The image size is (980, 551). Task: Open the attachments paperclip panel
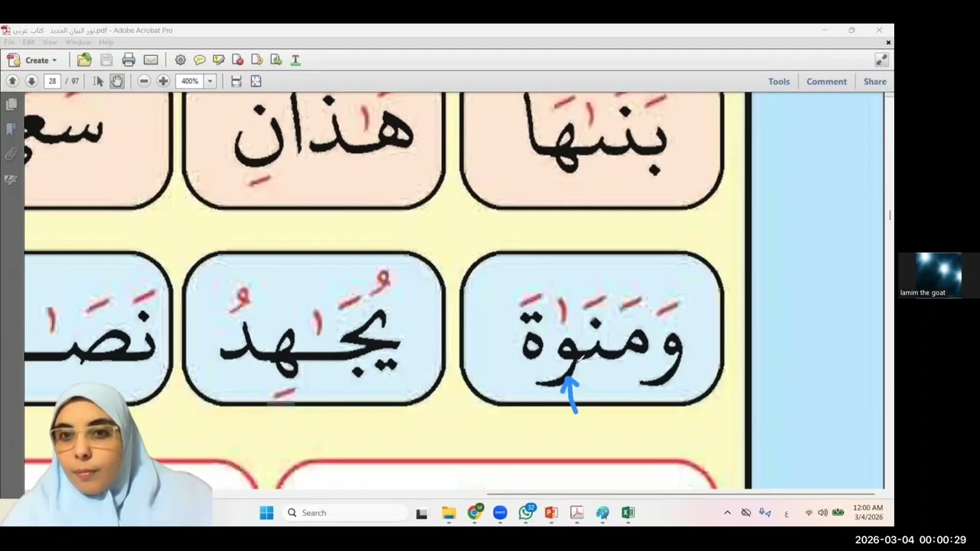[x=11, y=154]
